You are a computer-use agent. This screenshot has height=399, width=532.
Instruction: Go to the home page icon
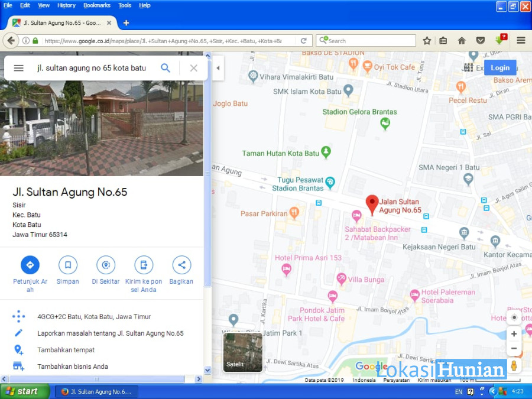(x=462, y=41)
